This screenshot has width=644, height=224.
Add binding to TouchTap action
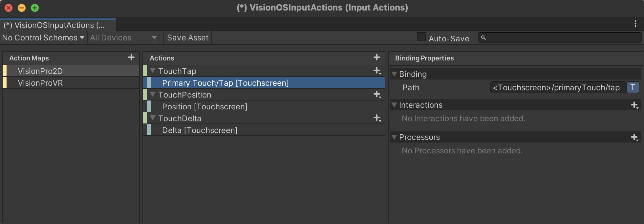pos(377,71)
